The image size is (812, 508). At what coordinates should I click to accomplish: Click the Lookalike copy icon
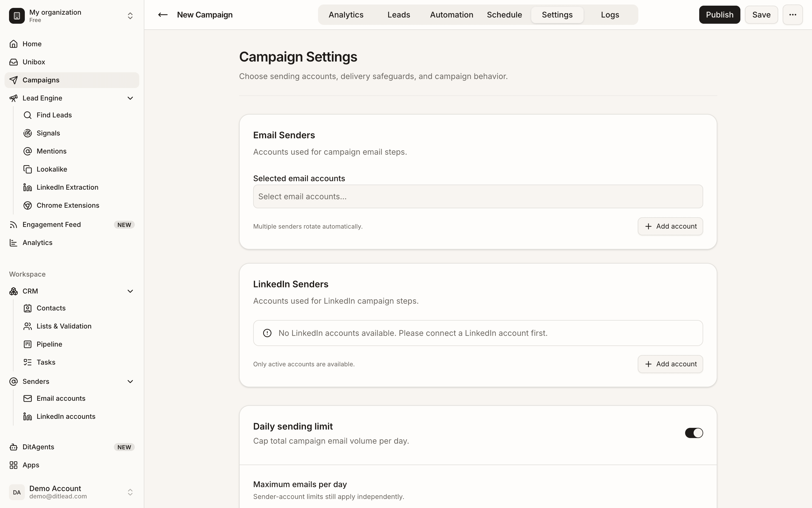(x=28, y=169)
